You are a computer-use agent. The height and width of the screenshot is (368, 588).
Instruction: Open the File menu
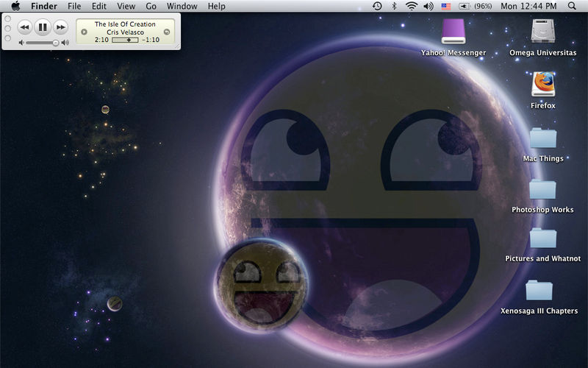point(74,6)
